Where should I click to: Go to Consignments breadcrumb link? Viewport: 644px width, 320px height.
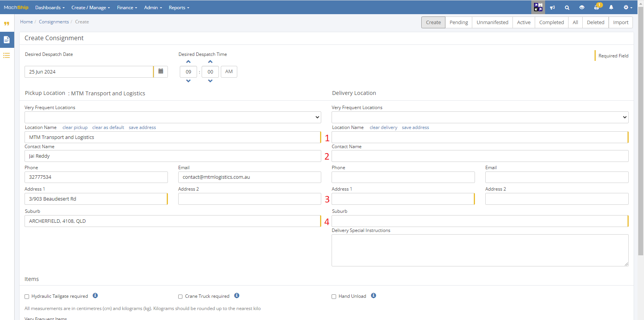point(54,22)
